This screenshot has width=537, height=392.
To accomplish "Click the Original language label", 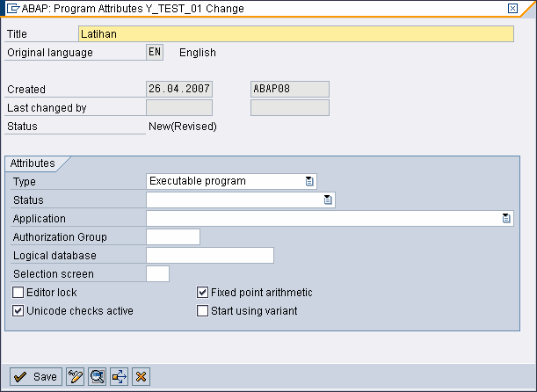I will 50,53.
